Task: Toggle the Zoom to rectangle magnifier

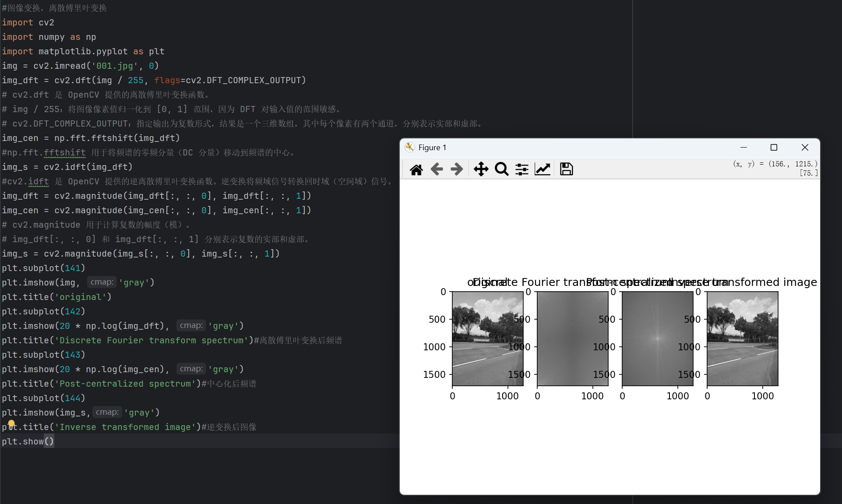Action: tap(501, 169)
